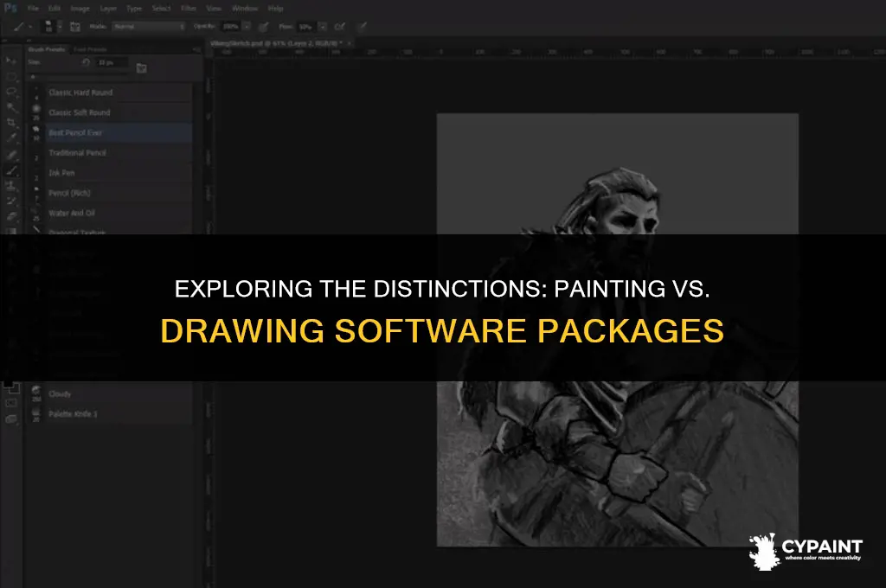The width and height of the screenshot is (886, 588).
Task: Choose the Ink Pen brush preset
Action: (x=111, y=173)
